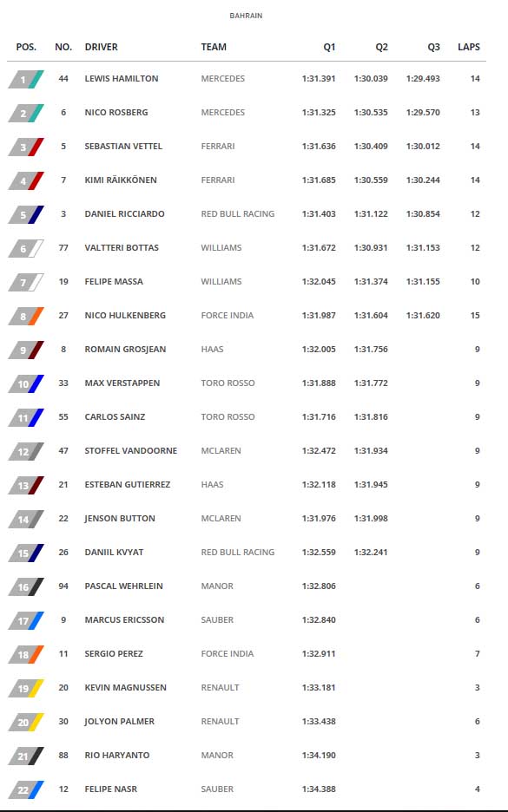Click the position 19 Renault yellow badge
The image size is (508, 812).
26,688
